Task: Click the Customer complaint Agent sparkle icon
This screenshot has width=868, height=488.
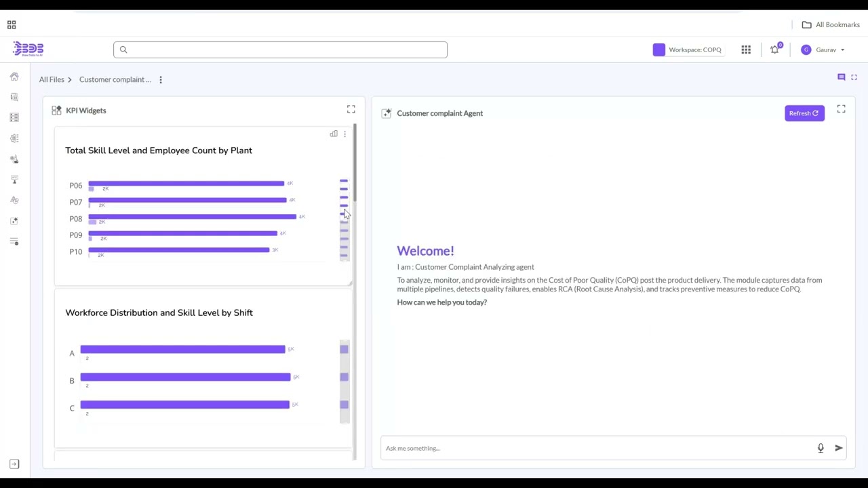Action: pyautogui.click(x=387, y=113)
